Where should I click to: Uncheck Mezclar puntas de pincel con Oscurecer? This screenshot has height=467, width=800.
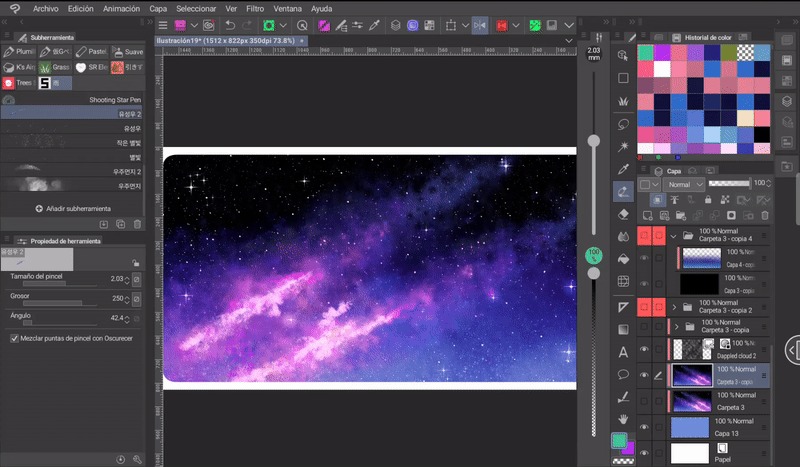point(14,338)
